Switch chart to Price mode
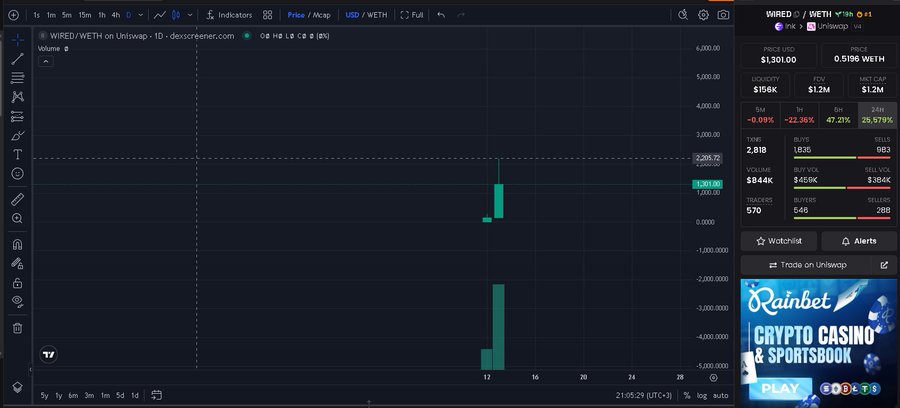The image size is (900, 408). tap(296, 15)
